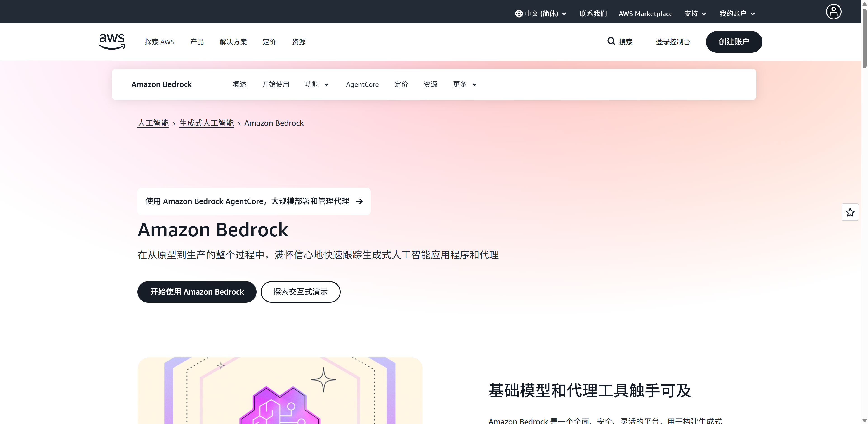The height and width of the screenshot is (424, 868).
Task: Click the 探索交互式演示 button
Action: point(300,292)
